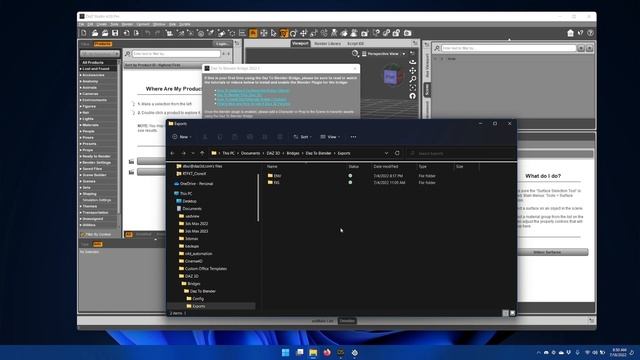Toggle Filter By Context checkbox

tap(83, 235)
